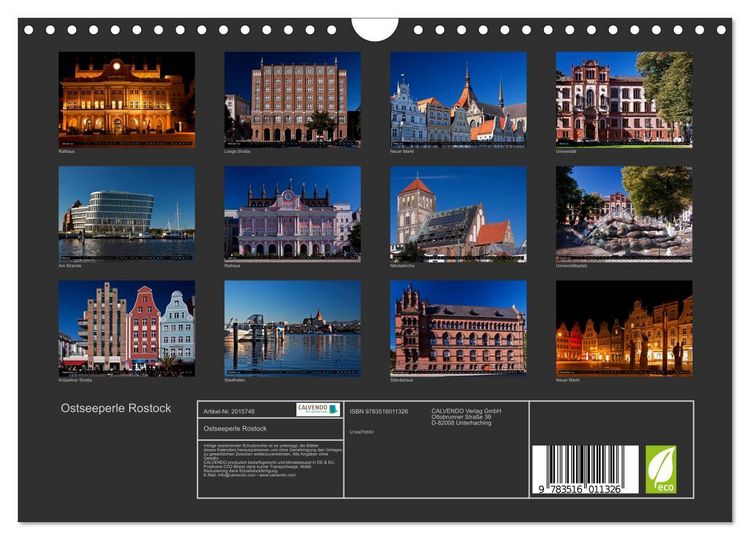Click caption 'Kröpeliner Straße' under the houses photo
750x540 pixels.
[x=75, y=380]
